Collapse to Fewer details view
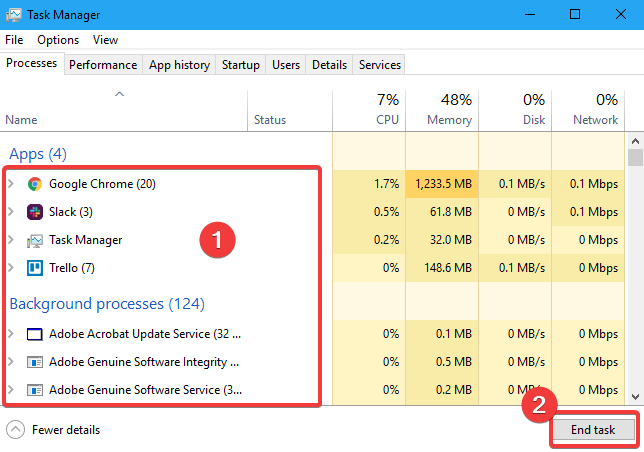This screenshot has height=452, width=644. click(55, 430)
